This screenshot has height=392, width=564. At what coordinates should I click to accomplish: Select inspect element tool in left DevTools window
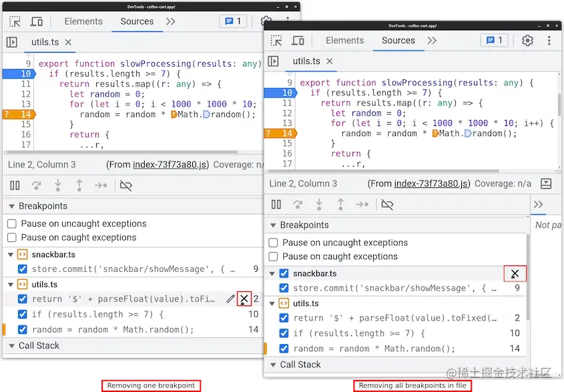pos(15,21)
